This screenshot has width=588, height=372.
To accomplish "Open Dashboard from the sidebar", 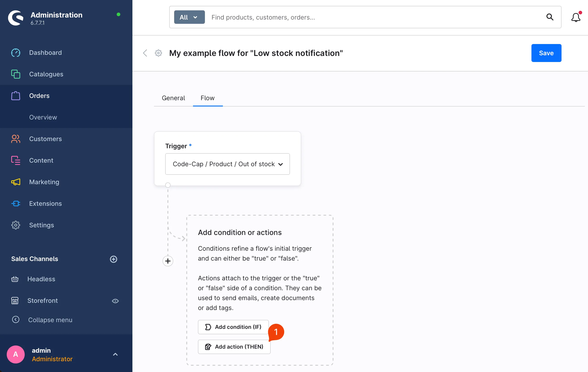I will coord(45,53).
